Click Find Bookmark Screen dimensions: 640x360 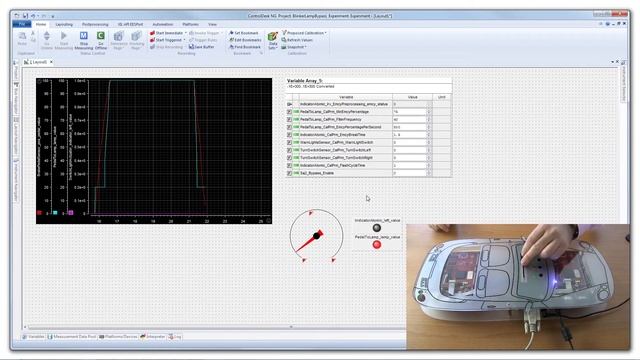pos(244,47)
